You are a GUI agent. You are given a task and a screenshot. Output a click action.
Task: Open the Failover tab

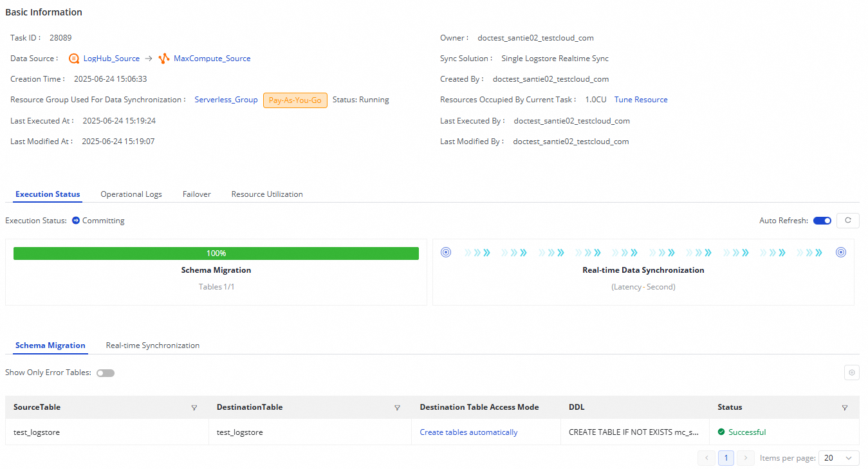197,194
